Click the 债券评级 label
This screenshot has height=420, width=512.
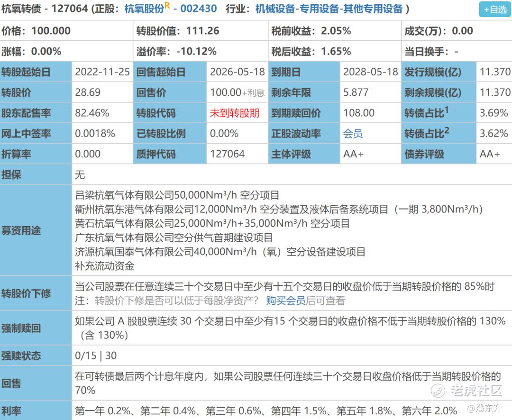pos(424,154)
